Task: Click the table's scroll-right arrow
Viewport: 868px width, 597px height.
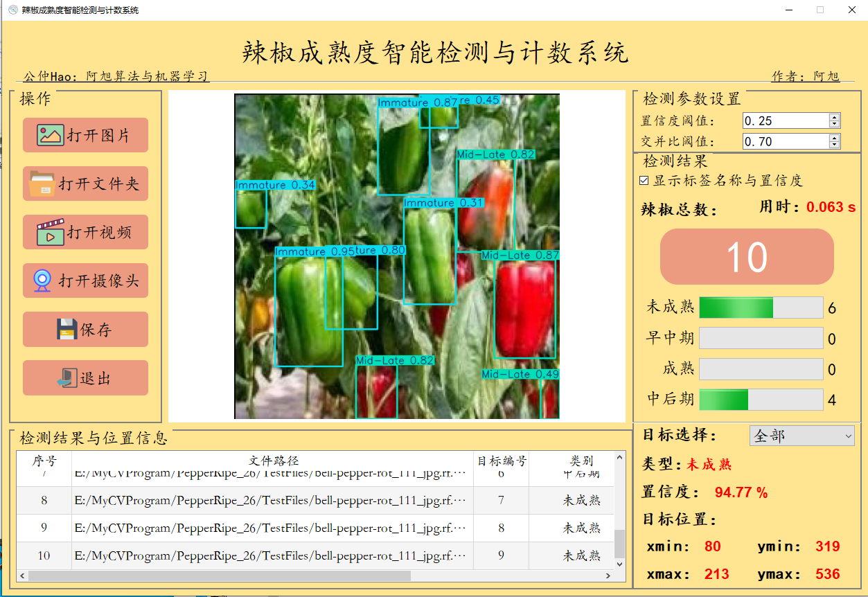Action: (x=609, y=576)
